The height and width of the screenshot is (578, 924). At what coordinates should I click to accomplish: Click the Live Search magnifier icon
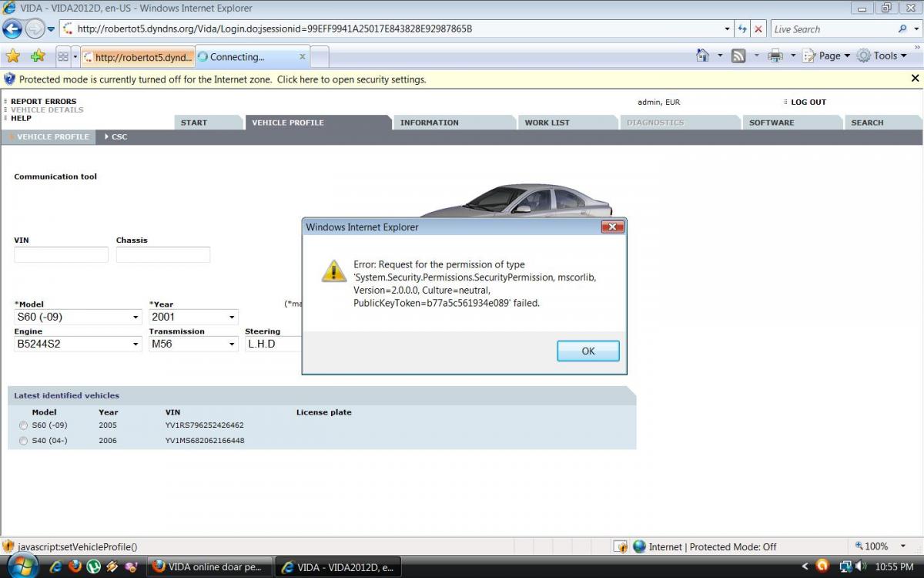902,29
